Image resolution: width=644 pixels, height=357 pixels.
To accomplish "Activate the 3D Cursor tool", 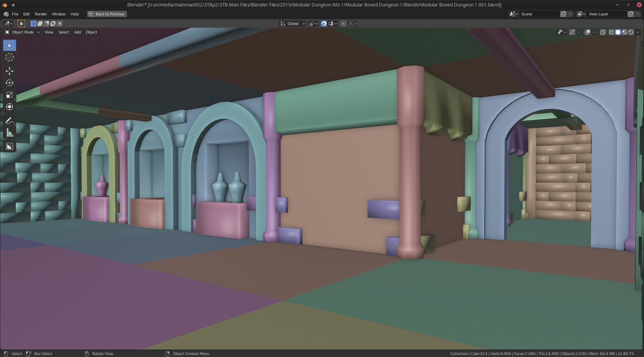I will click(9, 57).
